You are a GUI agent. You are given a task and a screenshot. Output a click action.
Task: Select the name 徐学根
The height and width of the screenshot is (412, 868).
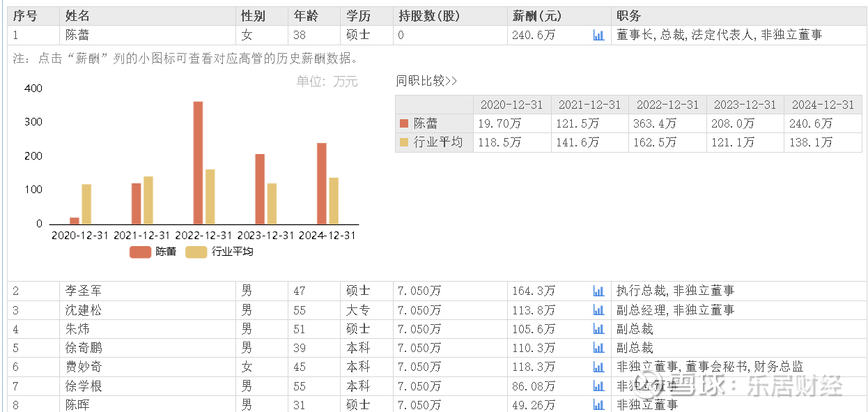click(84, 386)
